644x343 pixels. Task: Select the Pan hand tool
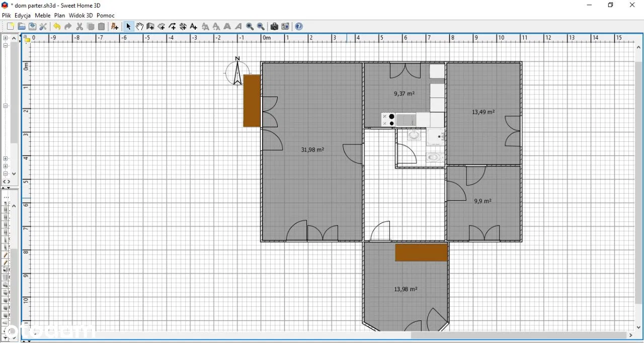click(139, 27)
